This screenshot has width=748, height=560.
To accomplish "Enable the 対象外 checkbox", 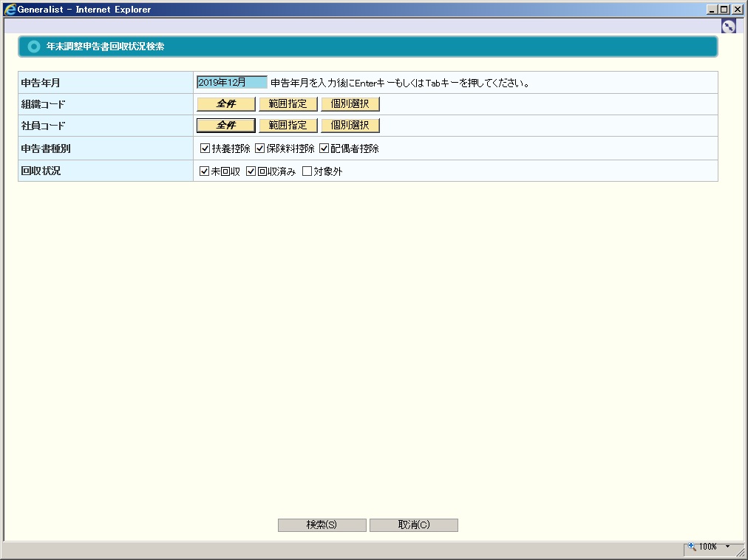I will point(307,171).
